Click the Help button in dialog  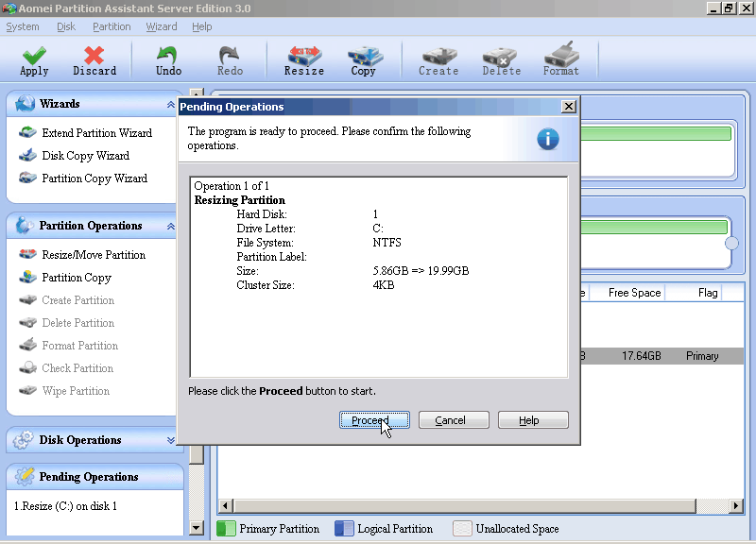533,419
